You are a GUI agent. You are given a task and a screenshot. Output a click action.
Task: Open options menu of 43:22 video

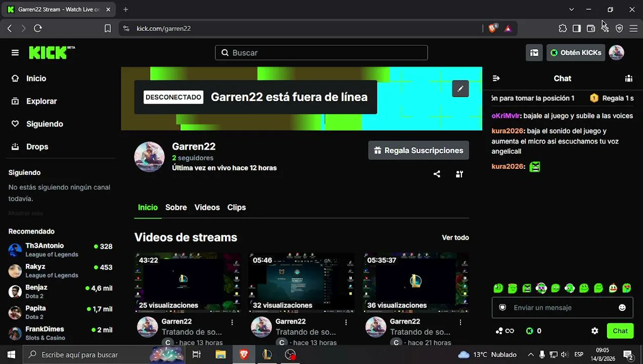pyautogui.click(x=232, y=322)
